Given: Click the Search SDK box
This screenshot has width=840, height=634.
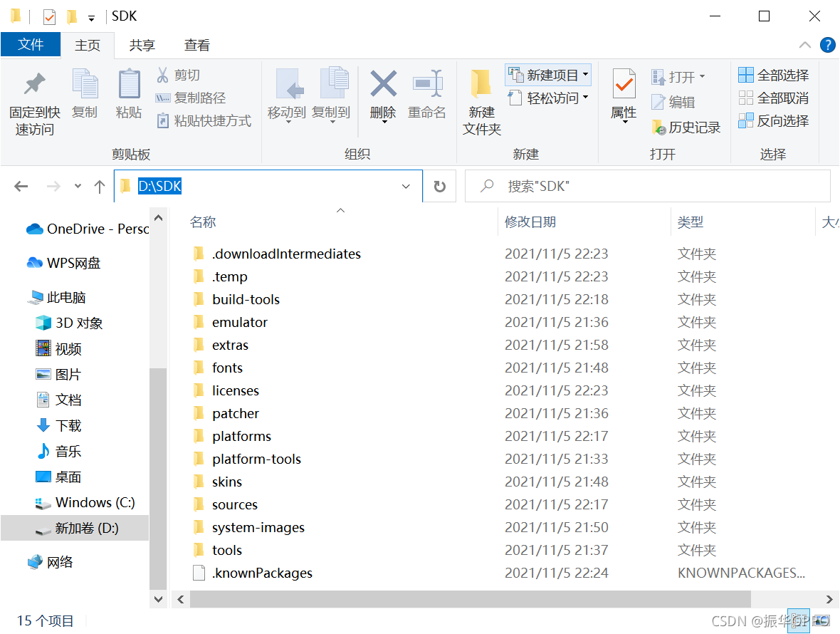Looking at the screenshot, I should click(x=648, y=186).
